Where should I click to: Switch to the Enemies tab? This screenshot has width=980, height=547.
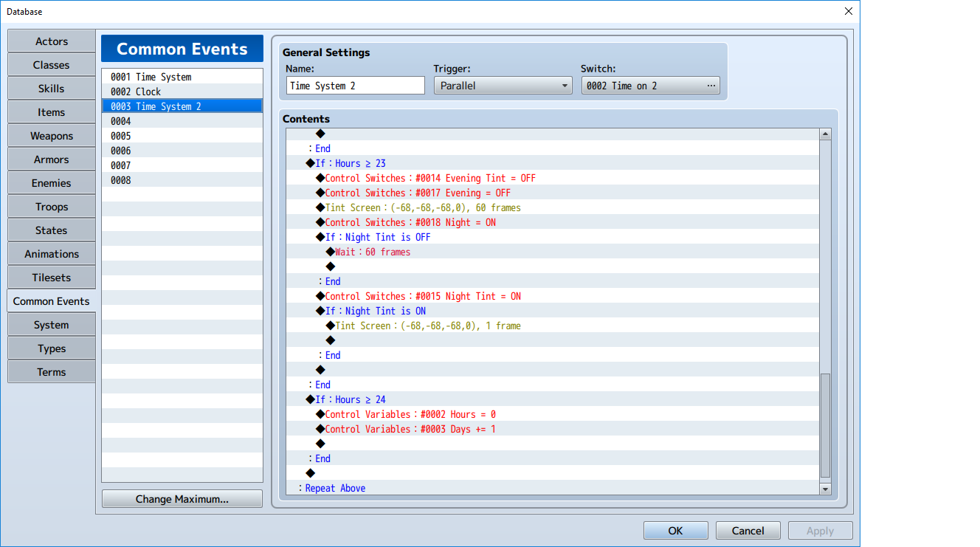[x=52, y=183]
